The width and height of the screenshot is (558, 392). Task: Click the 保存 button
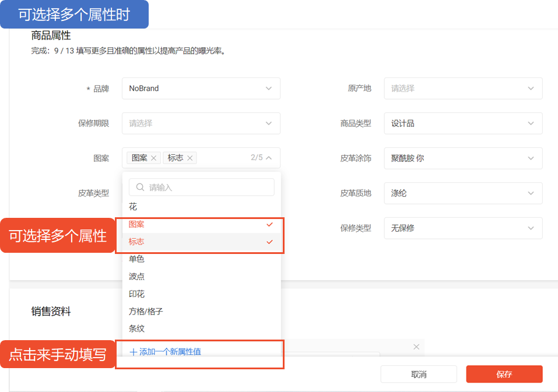[504, 375]
